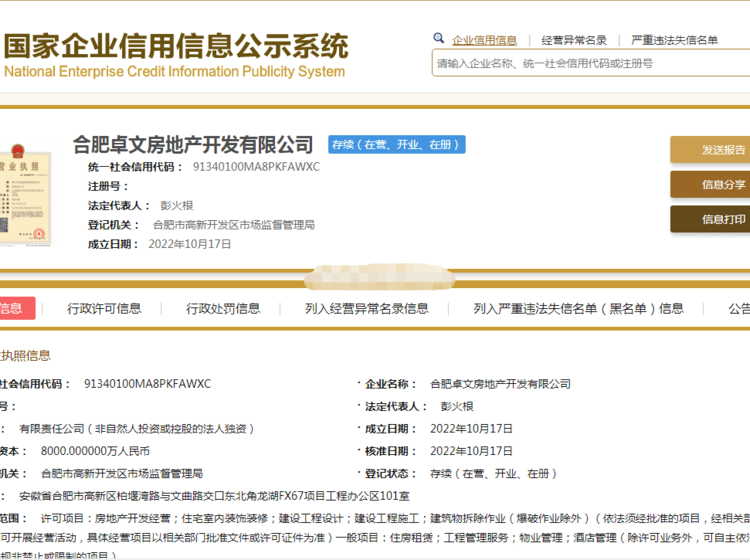
Task: Open the 列入经营异常名录信息 tab
Action: point(366,308)
